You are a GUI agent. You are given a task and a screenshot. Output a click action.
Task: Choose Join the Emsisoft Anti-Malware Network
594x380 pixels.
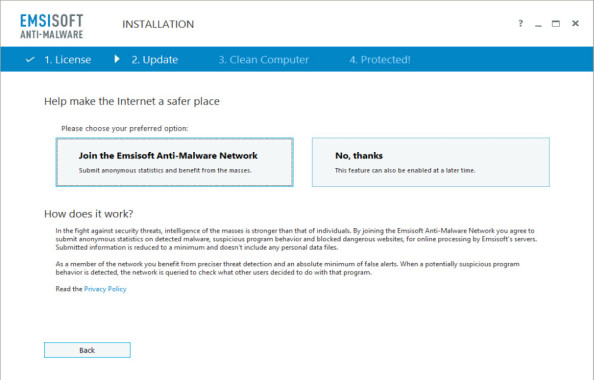(x=175, y=162)
